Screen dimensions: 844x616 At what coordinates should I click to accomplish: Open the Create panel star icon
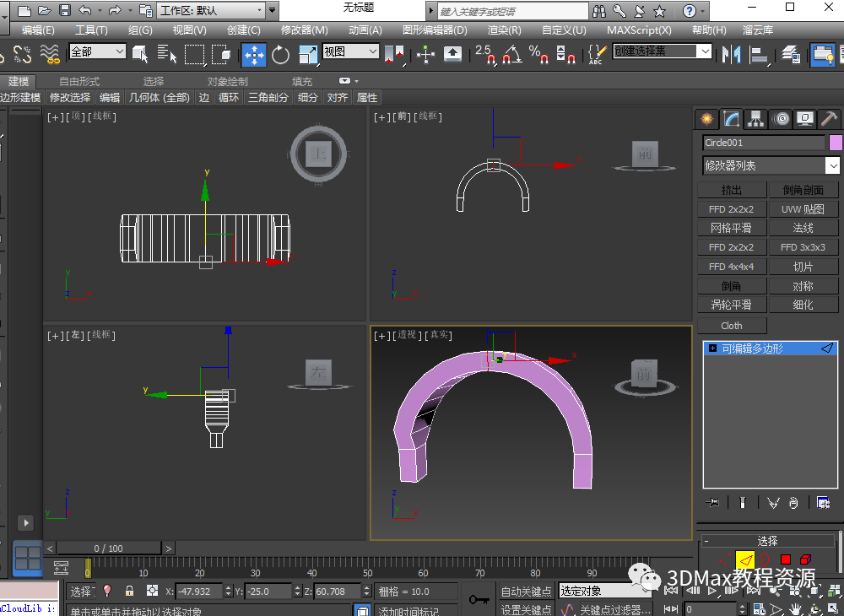(x=707, y=119)
